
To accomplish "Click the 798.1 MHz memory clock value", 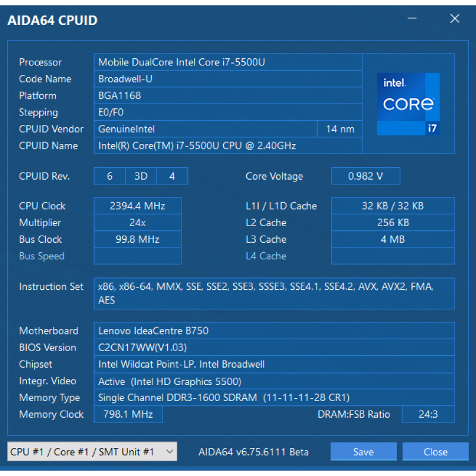I will click(x=128, y=414).
